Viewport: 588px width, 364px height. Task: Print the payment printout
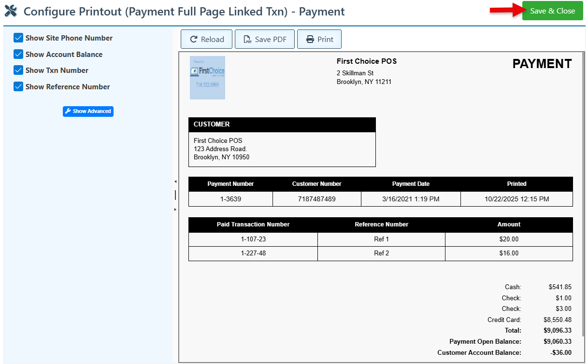[x=319, y=40]
